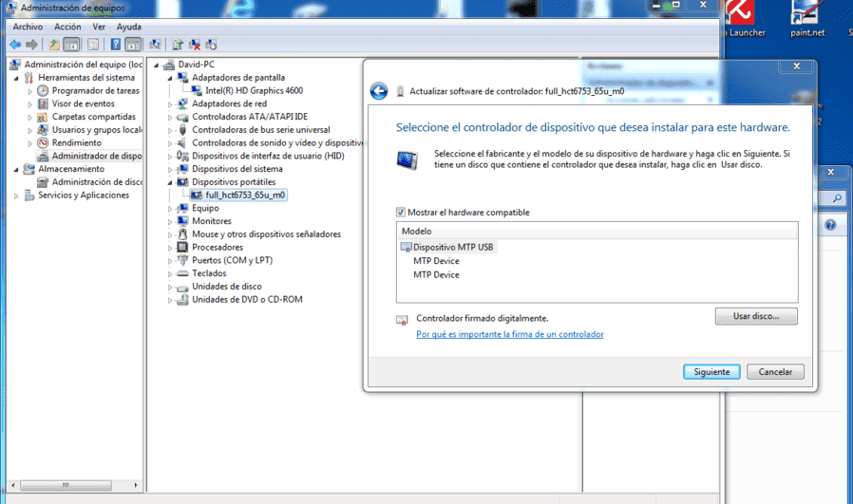The width and height of the screenshot is (853, 504).
Task: Select Visor de eventos in left tree
Action: pos(84,103)
